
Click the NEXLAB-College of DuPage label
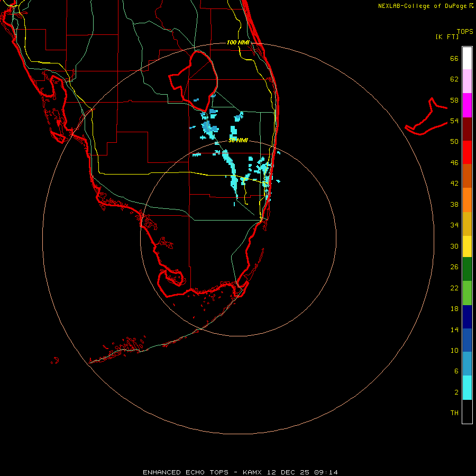pos(425,6)
